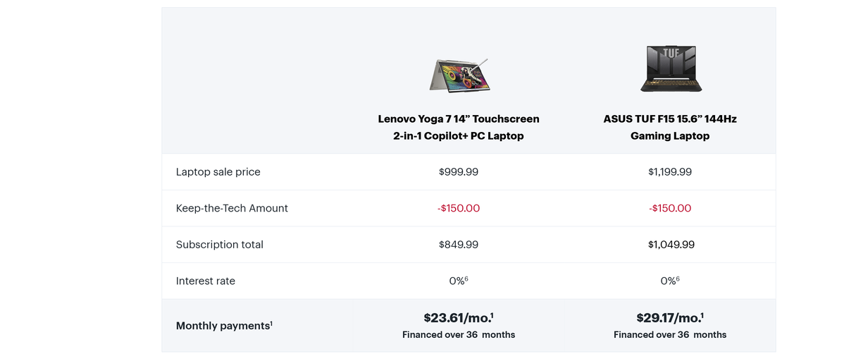The image size is (868, 359).
Task: Click the $849.99 subscription total
Action: tap(459, 245)
